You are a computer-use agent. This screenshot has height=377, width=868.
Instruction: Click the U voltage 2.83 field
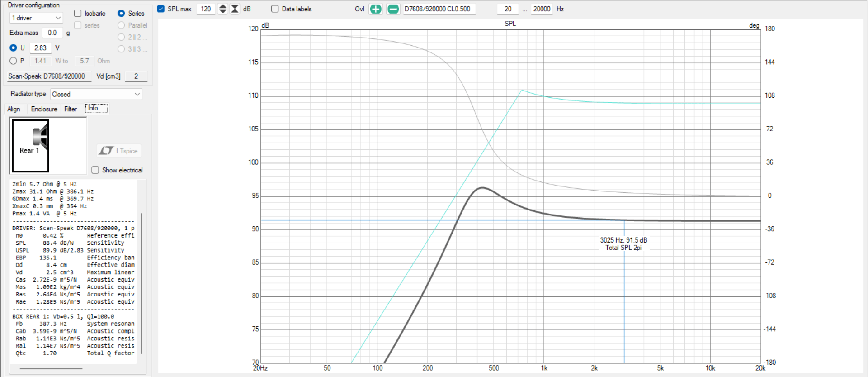(41, 48)
